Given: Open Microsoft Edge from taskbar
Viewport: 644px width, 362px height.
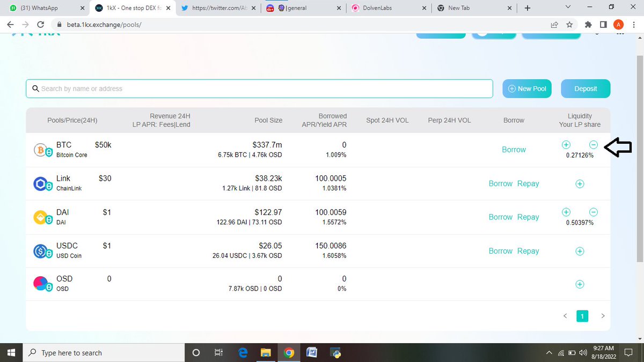Looking at the screenshot, I should click(x=243, y=352).
